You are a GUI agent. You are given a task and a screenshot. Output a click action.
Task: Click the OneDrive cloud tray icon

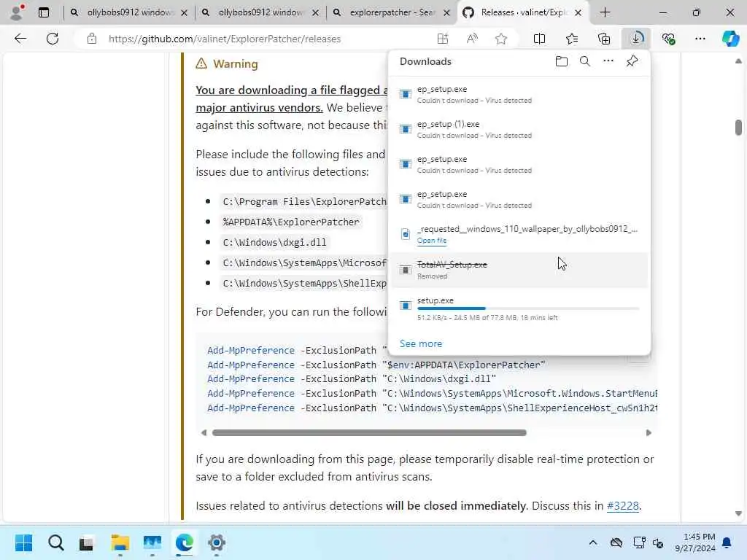click(616, 542)
